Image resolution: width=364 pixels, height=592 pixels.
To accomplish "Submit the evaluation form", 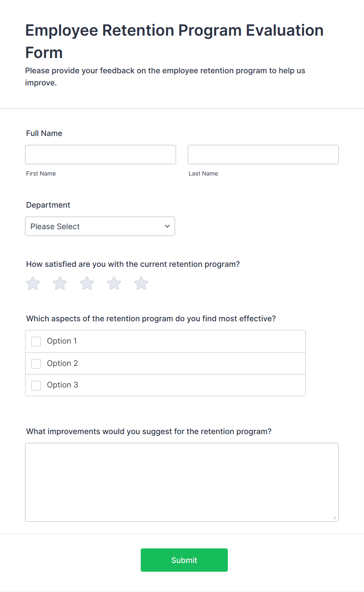I will pos(184,560).
